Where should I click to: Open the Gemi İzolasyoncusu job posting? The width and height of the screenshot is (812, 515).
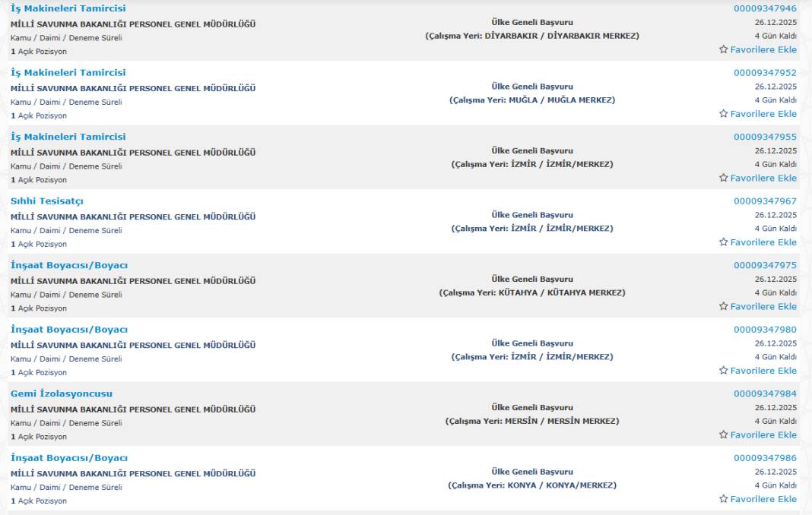[x=61, y=393]
